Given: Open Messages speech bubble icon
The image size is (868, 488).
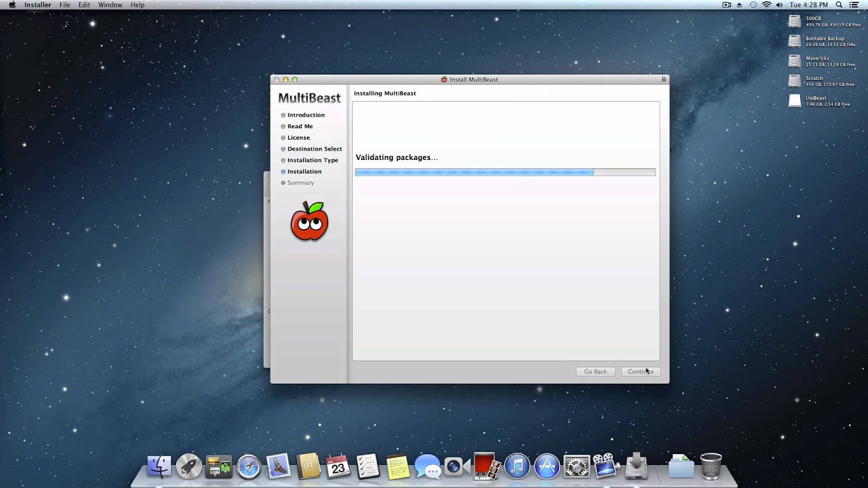Looking at the screenshot, I should click(x=427, y=466).
